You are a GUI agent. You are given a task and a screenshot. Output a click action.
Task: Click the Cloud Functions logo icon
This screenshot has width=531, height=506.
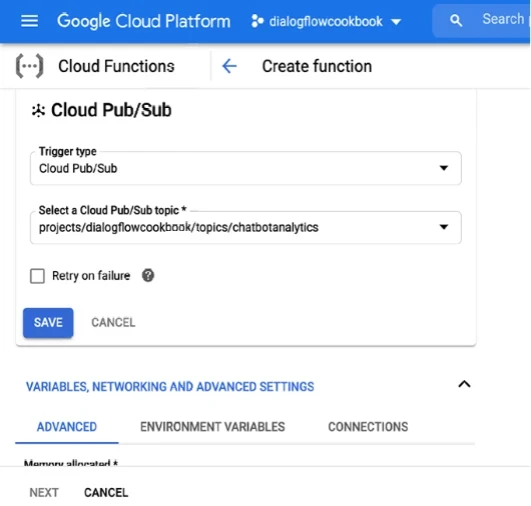(29, 66)
